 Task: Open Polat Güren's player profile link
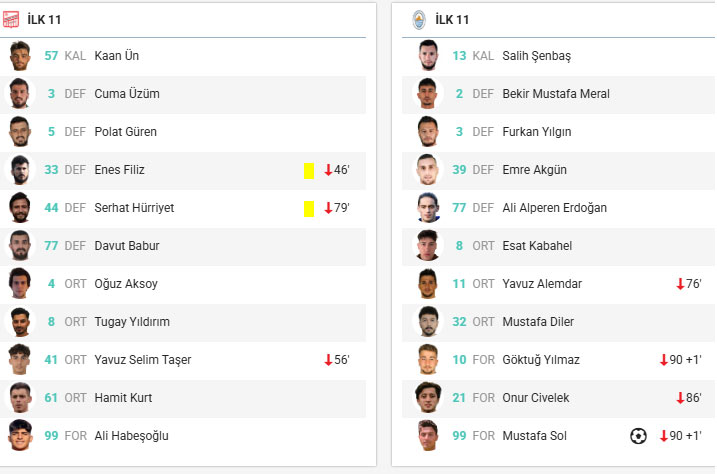[x=125, y=132]
